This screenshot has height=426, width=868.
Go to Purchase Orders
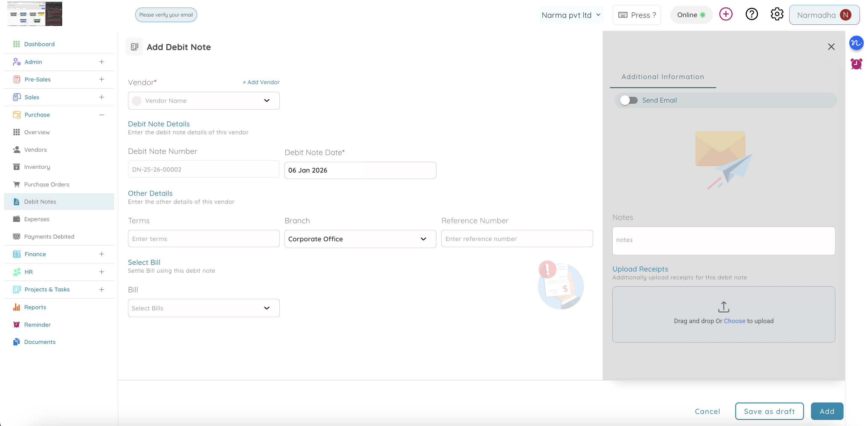46,184
